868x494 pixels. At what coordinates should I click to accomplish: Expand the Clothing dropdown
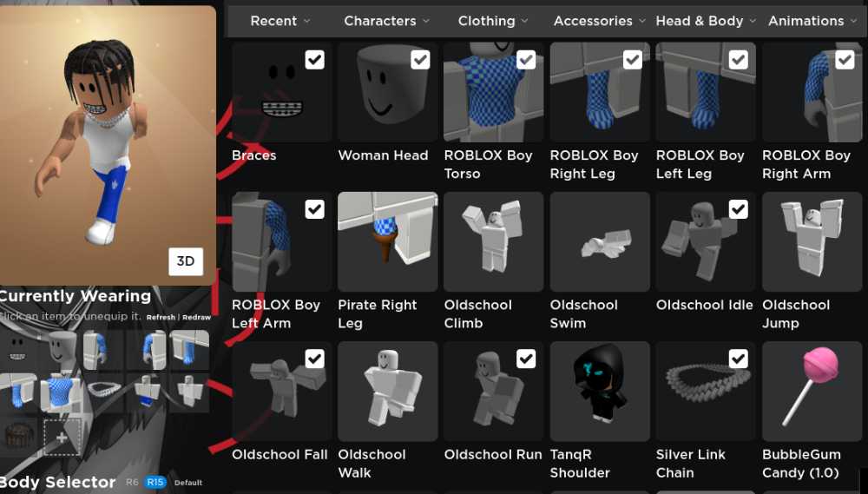(493, 21)
